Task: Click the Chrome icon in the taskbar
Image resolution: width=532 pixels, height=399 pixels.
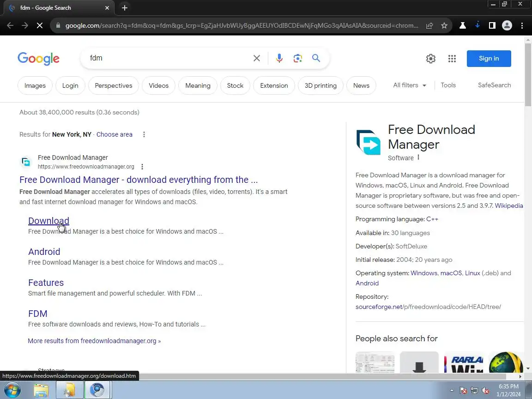Action: [97, 390]
